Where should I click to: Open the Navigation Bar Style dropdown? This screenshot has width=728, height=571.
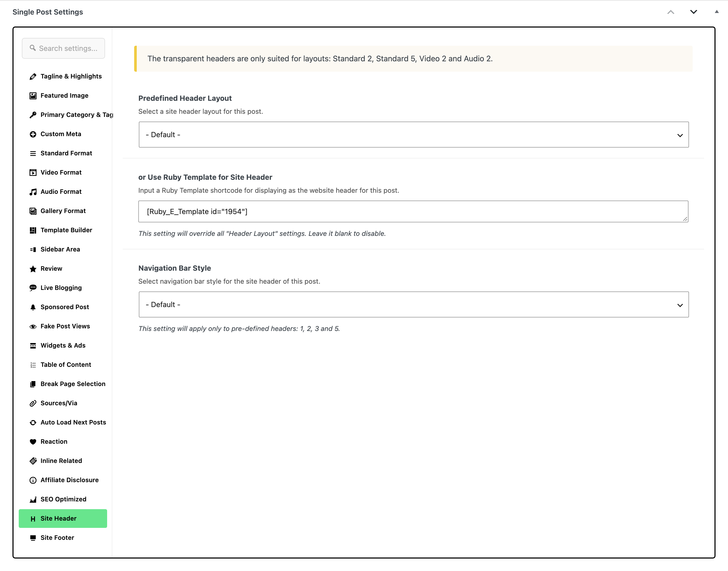[x=413, y=304]
